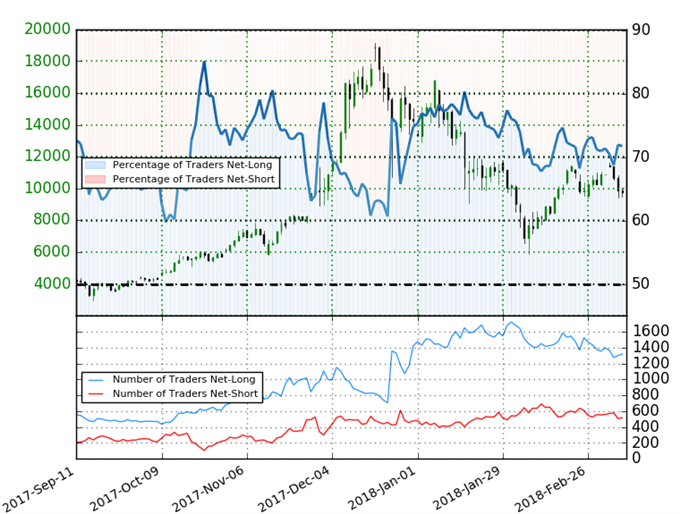Click the light blue Net-Long percentage legend swatch

click(x=95, y=165)
